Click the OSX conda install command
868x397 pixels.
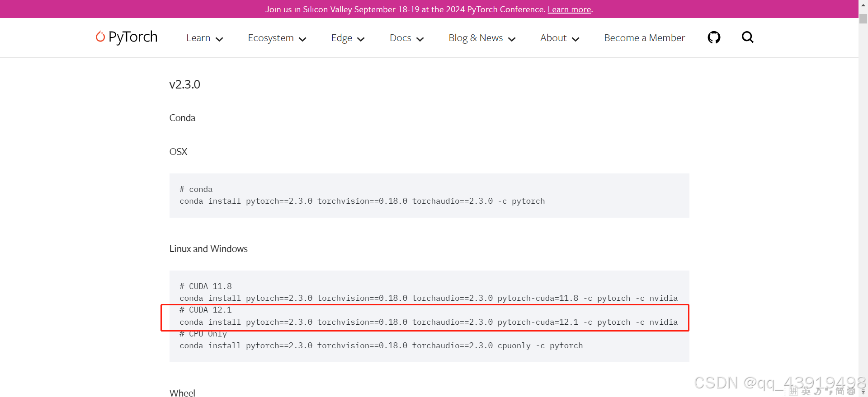[362, 201]
